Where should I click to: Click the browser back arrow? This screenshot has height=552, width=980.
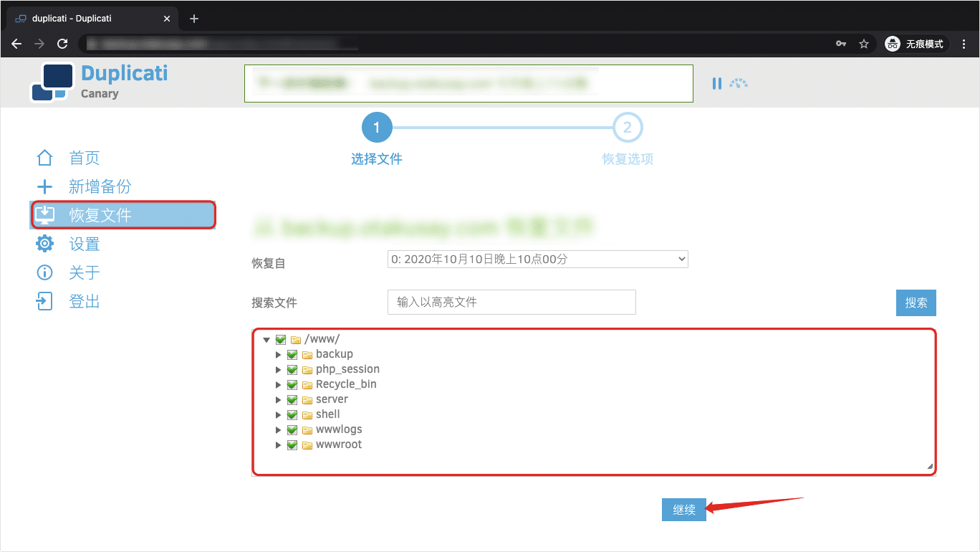pyautogui.click(x=16, y=44)
